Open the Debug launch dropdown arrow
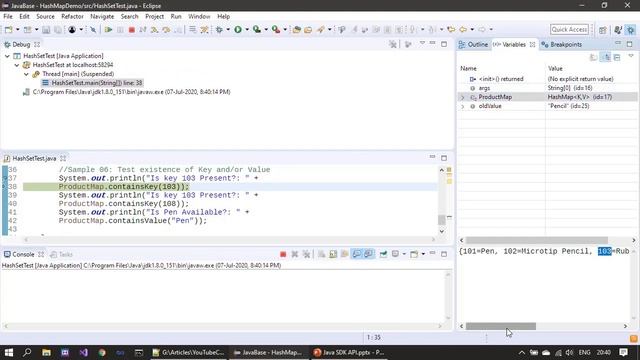 [x=228, y=29]
